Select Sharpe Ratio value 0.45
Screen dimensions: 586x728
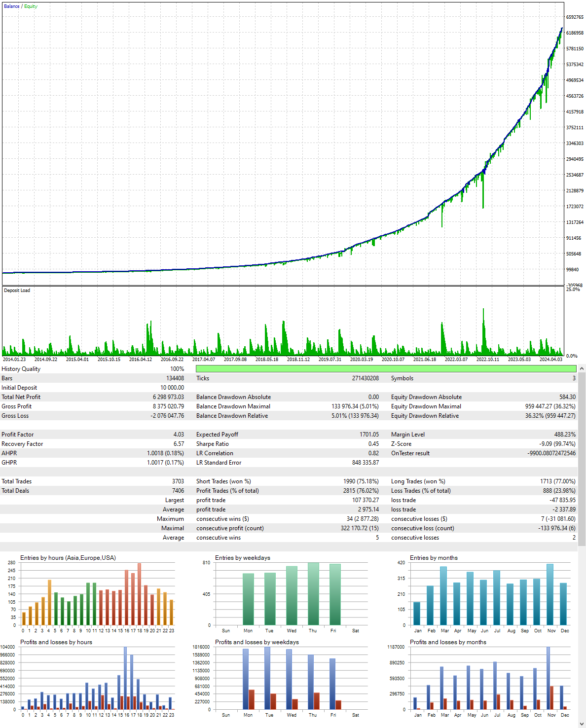click(x=374, y=444)
